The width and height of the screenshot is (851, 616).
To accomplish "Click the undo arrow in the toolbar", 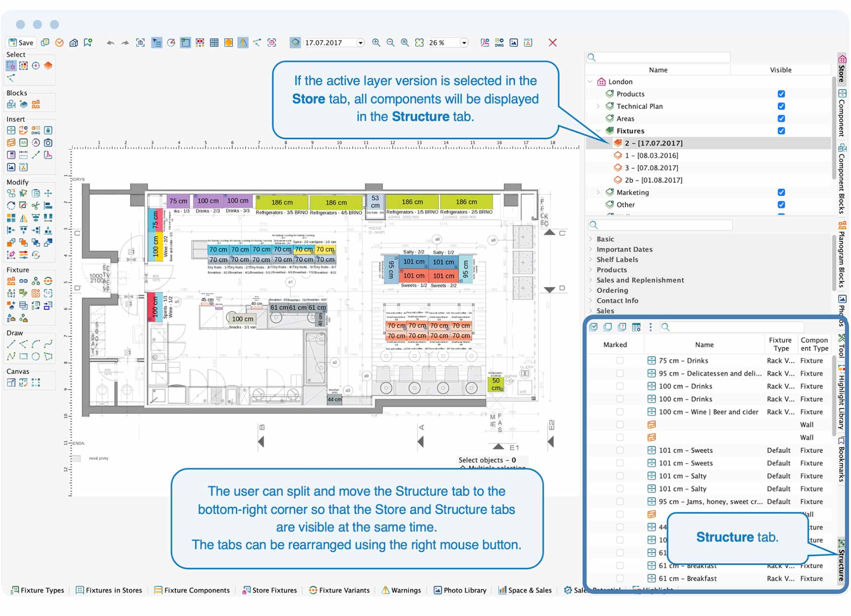I will [111, 43].
